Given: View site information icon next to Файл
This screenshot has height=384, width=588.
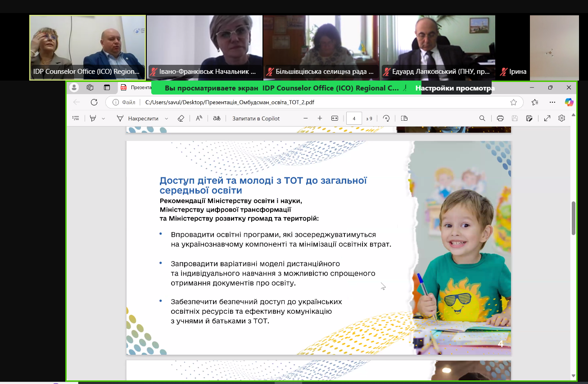Looking at the screenshot, I should coord(116,102).
